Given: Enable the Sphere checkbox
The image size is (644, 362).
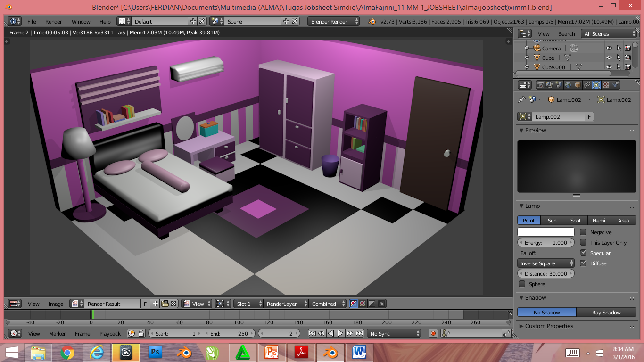Looking at the screenshot, I should click(x=522, y=284).
